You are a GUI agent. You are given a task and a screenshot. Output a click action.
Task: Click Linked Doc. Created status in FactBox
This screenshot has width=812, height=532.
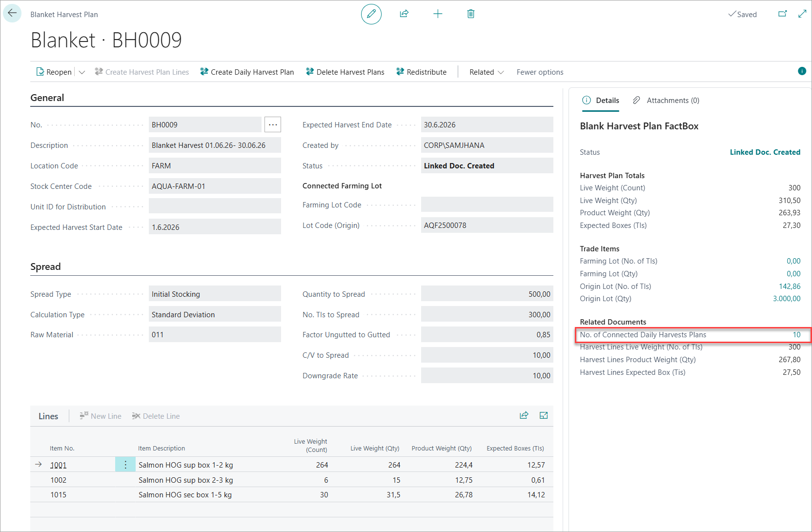point(765,152)
